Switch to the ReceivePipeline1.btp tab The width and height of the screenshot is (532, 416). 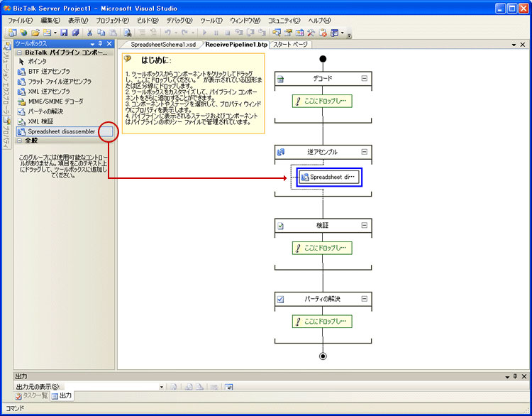click(x=236, y=45)
